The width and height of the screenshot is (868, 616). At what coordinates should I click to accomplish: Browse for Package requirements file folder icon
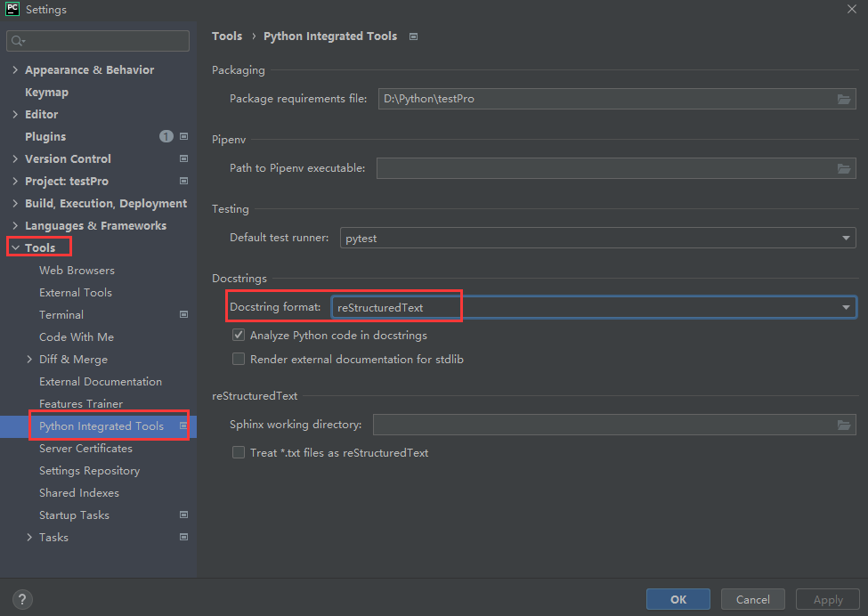pyautogui.click(x=844, y=99)
